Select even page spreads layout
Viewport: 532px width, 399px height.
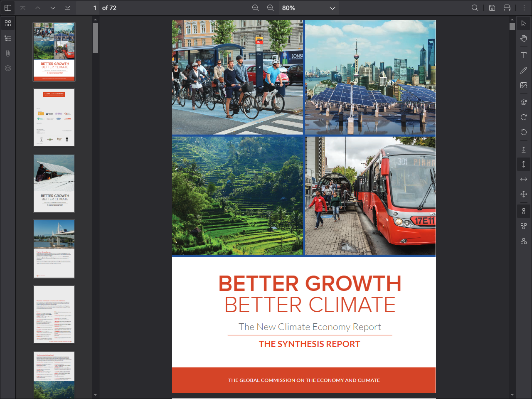[524, 241]
